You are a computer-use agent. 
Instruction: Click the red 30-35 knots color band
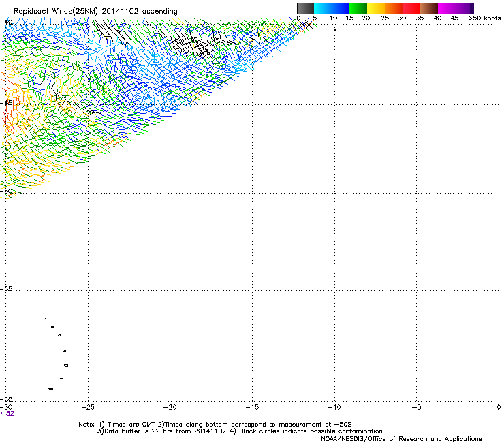tap(411, 8)
